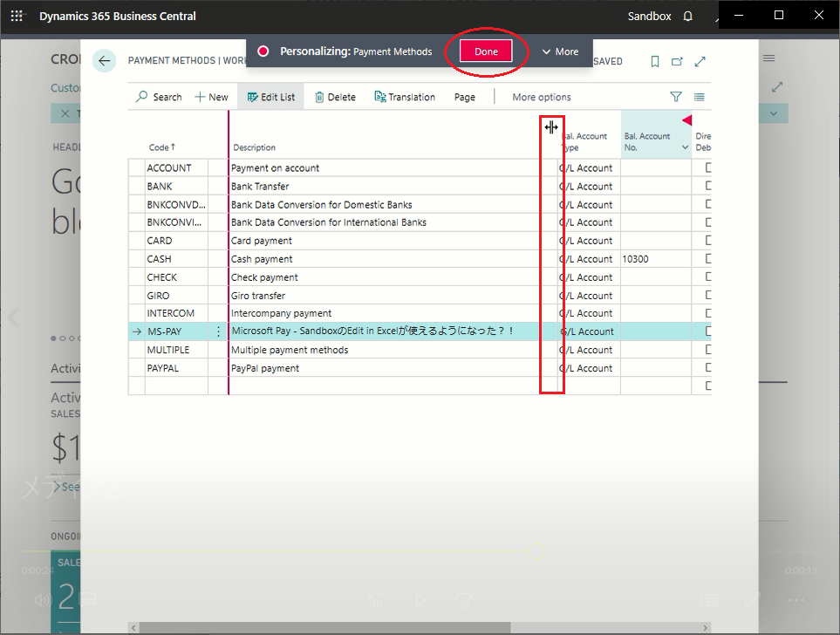Tick the Direct Debit checkbox for ACCOUNT
The width and height of the screenshot is (840, 635).
[x=708, y=167]
